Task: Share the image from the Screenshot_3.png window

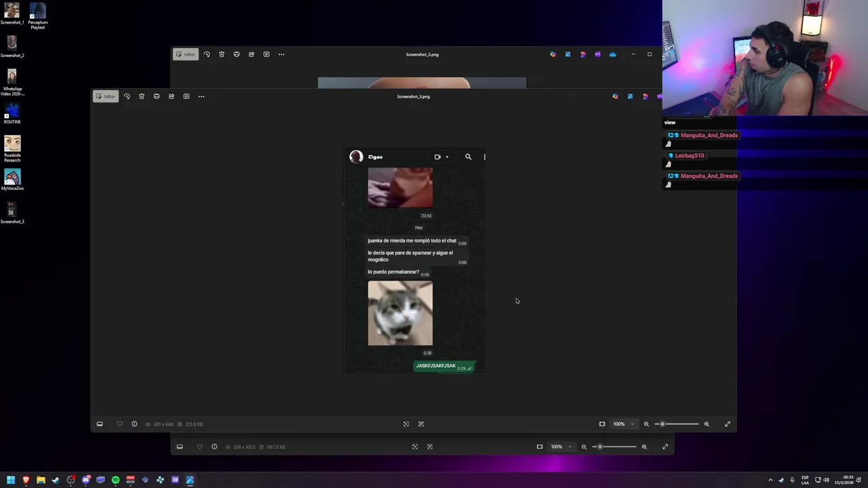Action: 172,96
